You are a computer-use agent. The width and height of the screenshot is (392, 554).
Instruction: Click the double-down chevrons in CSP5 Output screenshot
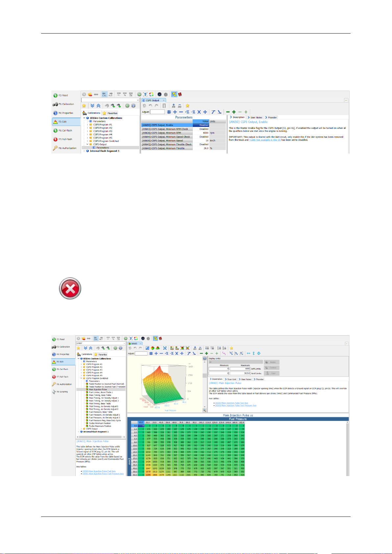coord(92,106)
